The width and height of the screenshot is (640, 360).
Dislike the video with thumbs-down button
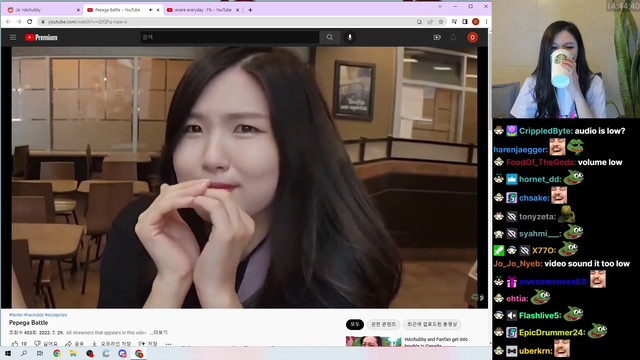[x=46, y=344]
